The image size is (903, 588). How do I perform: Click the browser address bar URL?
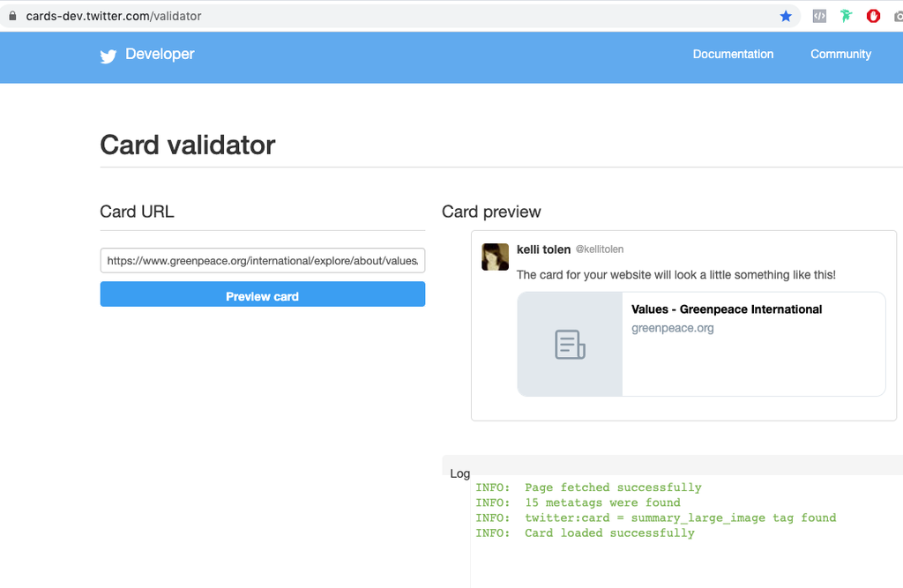pos(114,16)
